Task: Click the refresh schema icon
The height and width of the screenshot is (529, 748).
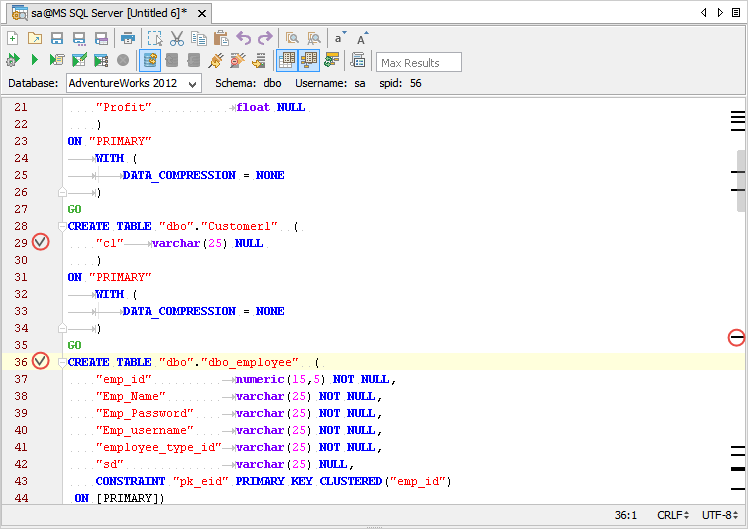Action: coord(332,60)
